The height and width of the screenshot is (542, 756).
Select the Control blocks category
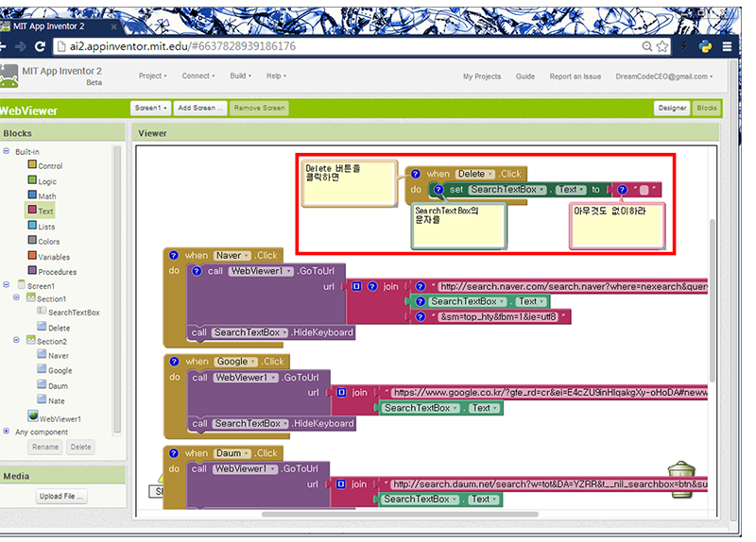(x=45, y=165)
